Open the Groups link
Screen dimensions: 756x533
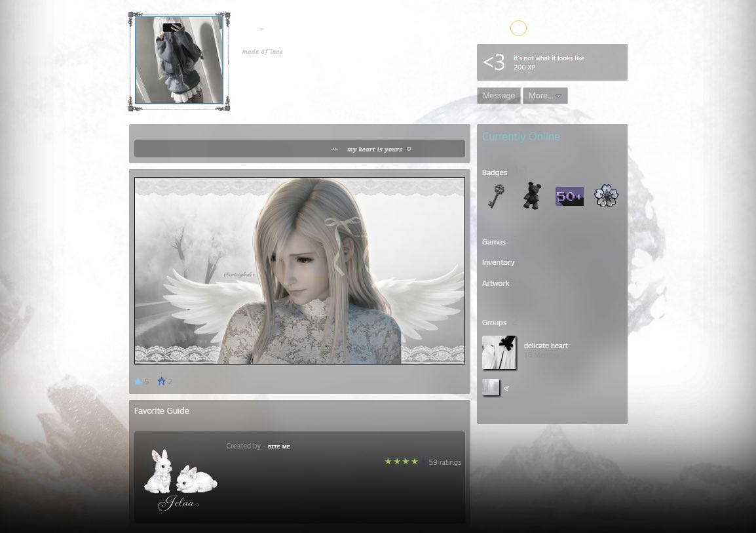tap(494, 322)
